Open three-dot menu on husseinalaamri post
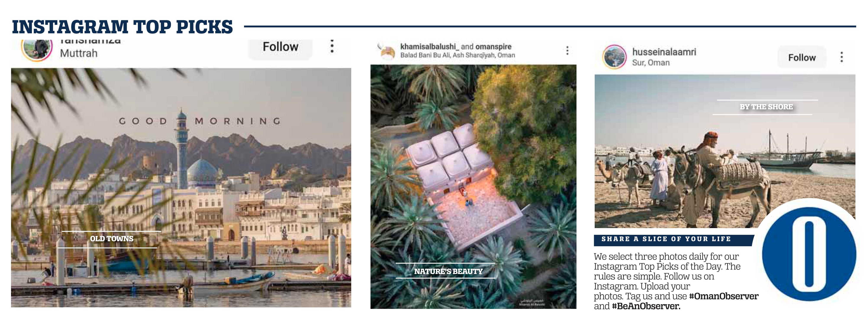 tap(841, 57)
